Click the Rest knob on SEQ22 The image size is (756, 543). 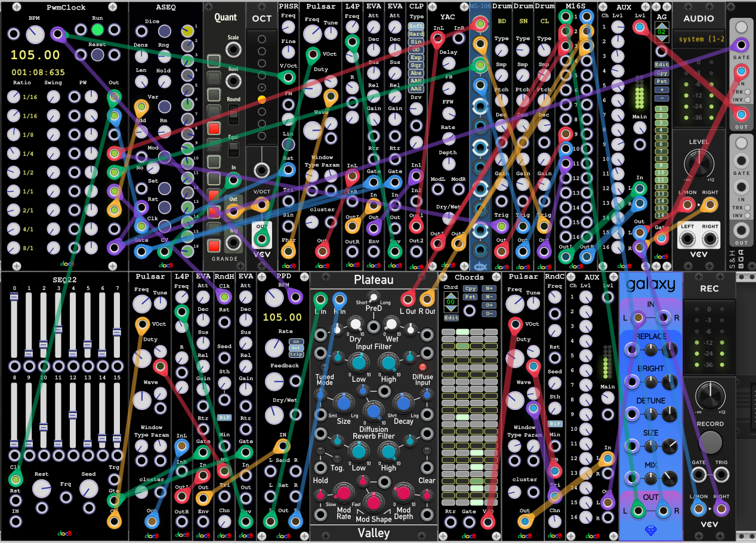42,489
